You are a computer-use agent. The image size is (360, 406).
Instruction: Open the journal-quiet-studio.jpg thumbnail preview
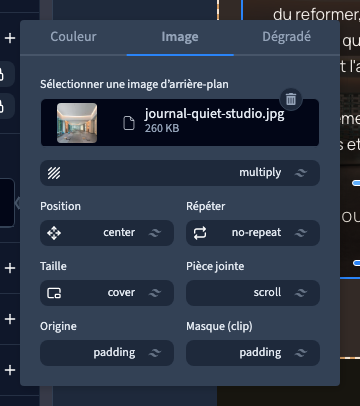tap(77, 123)
